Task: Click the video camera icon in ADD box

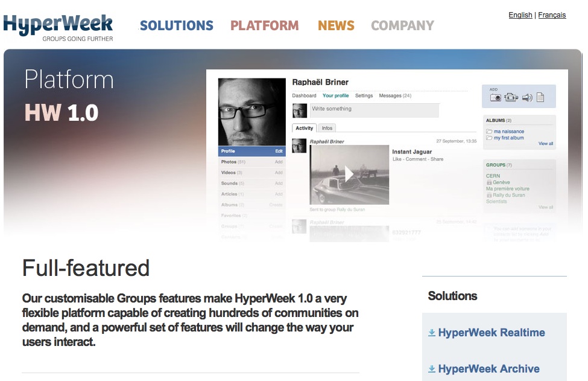Action: click(511, 98)
